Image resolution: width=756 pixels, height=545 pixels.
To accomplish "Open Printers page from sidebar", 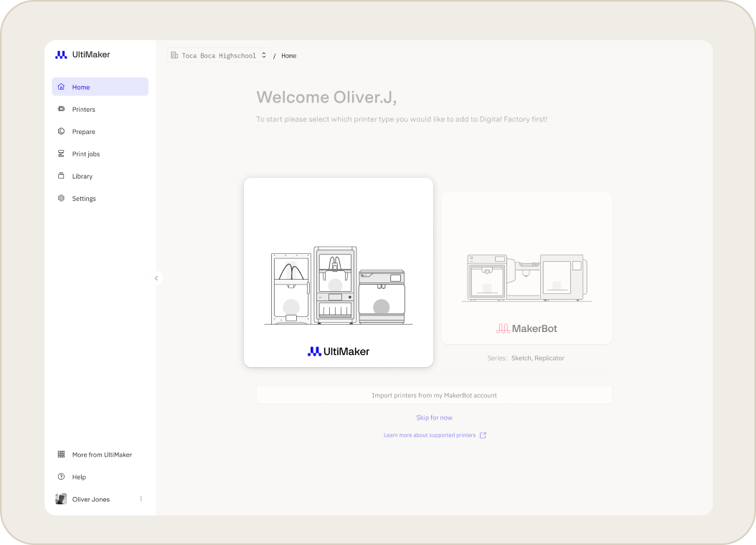I will (100, 110).
